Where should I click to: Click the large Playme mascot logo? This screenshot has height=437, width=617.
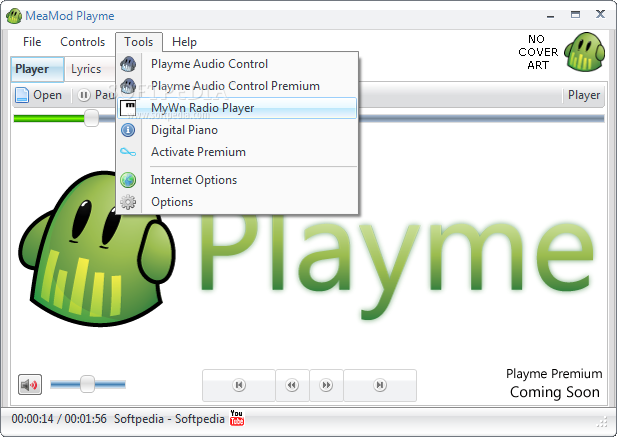97,249
